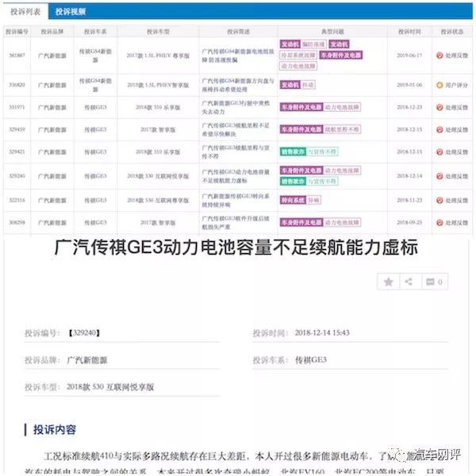Click 2018款 530 互联网悦享版 detail value
Image resolution: width=476 pixels, height=476 pixels.
(110, 387)
